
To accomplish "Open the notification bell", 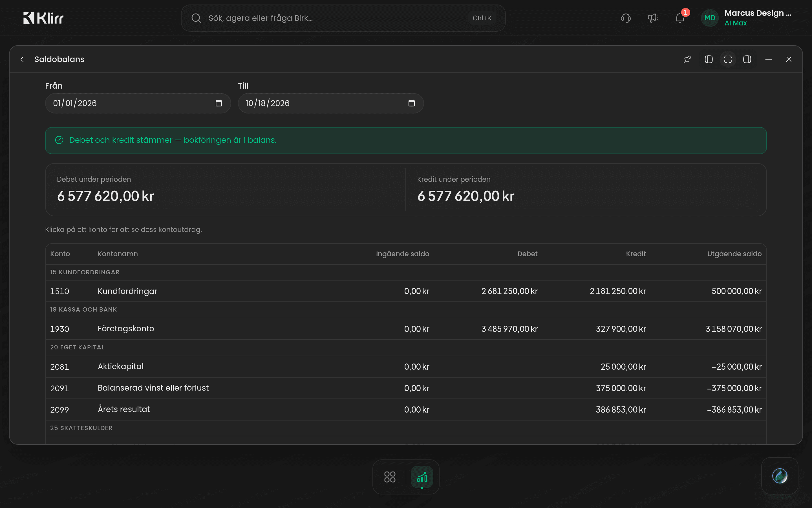I will 680,18.
